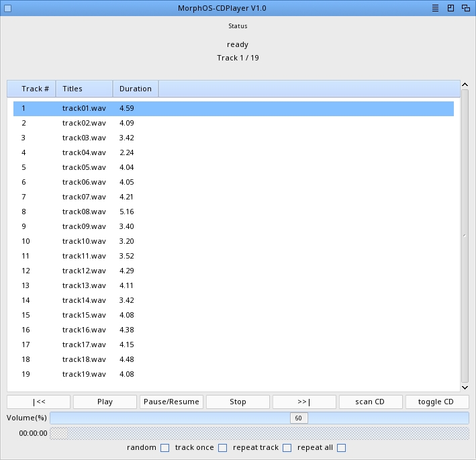Skip to previous track with |<< button
The width and height of the screenshot is (476, 460).
(38, 402)
